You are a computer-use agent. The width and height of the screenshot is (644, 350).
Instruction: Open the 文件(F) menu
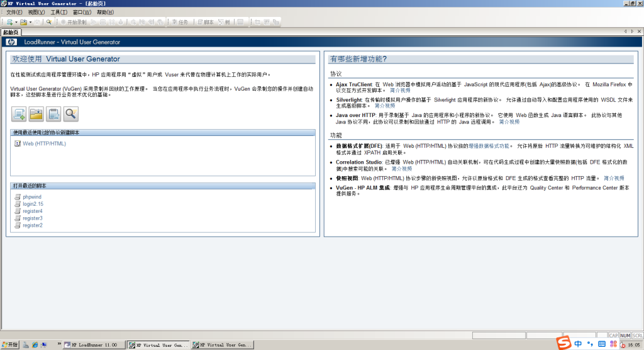(14, 13)
